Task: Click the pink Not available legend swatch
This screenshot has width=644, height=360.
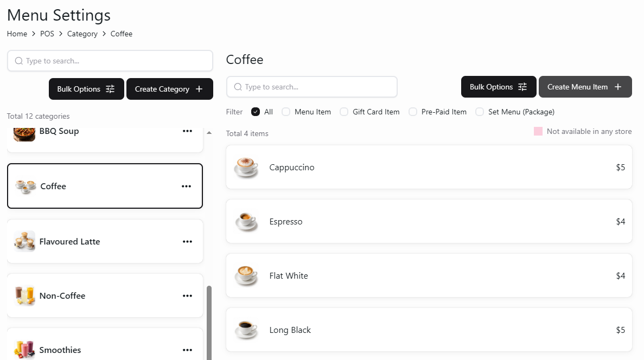Action: coord(538,131)
